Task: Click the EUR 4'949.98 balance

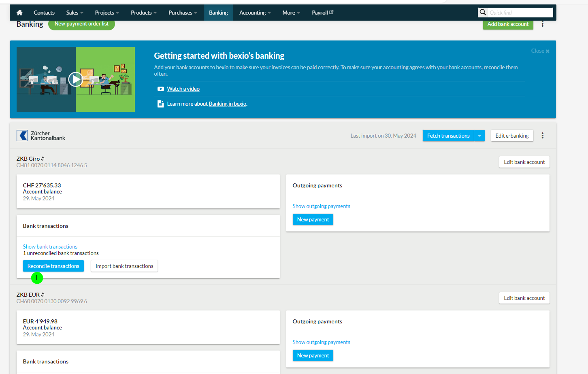Action: (x=40, y=321)
